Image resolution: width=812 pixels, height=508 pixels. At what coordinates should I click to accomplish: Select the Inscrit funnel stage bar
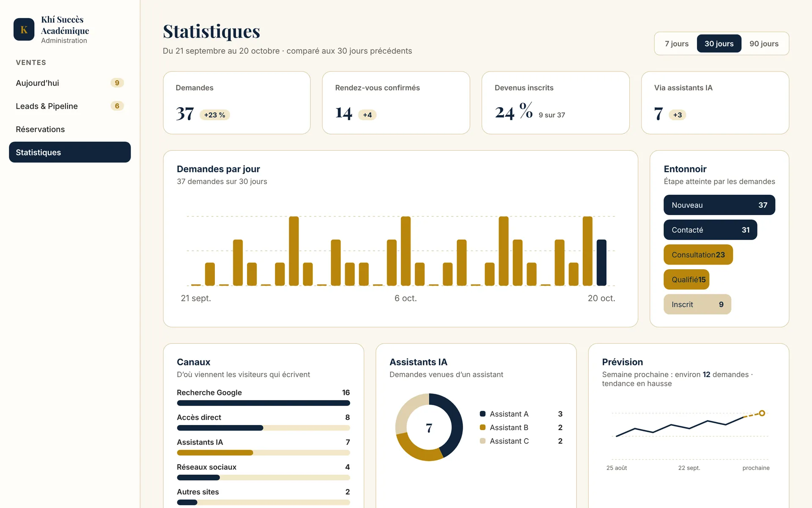(697, 304)
